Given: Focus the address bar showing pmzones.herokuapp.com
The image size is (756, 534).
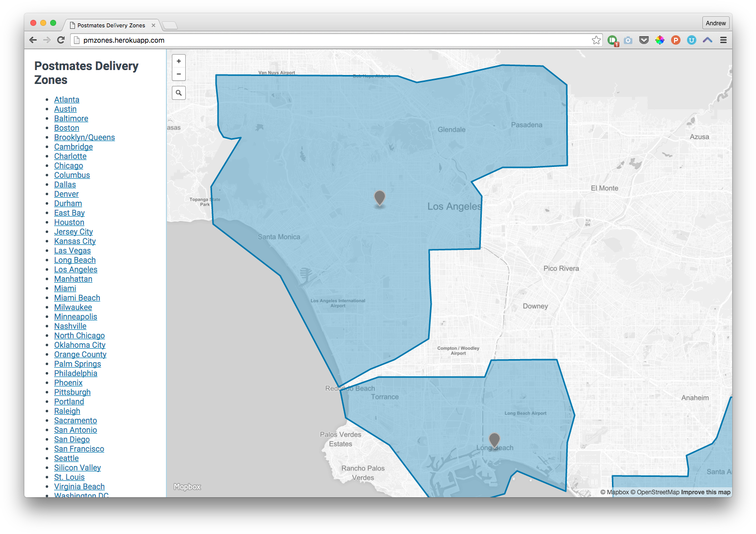Looking at the screenshot, I should coord(336,40).
